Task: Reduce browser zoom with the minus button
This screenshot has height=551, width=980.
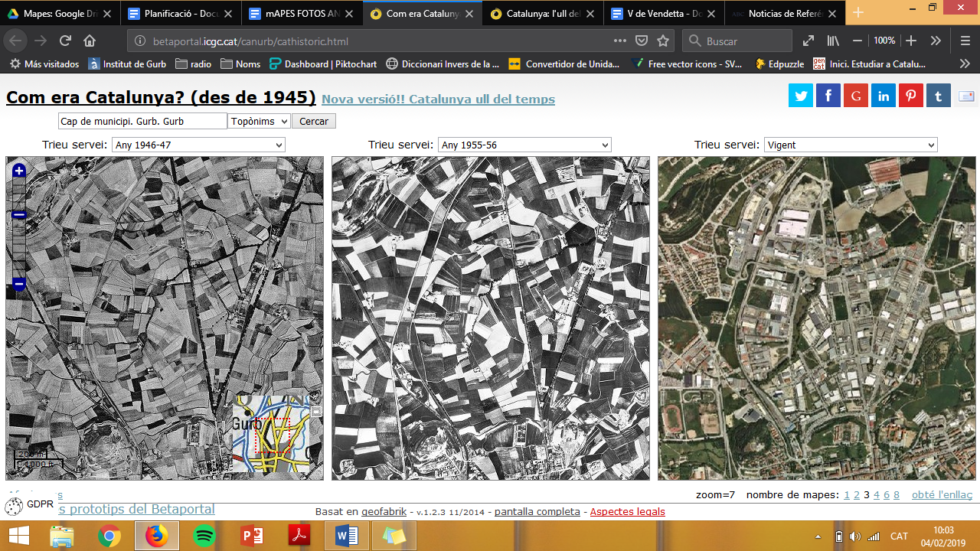Action: (x=857, y=41)
